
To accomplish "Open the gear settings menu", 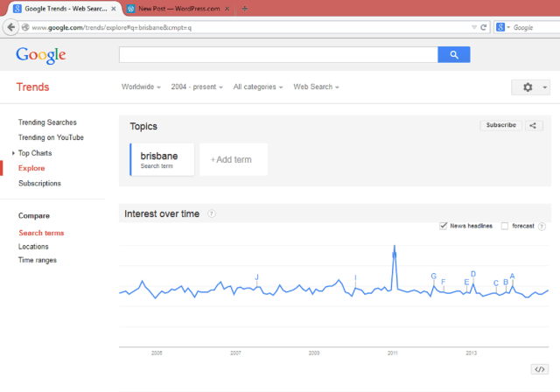I will (531, 87).
